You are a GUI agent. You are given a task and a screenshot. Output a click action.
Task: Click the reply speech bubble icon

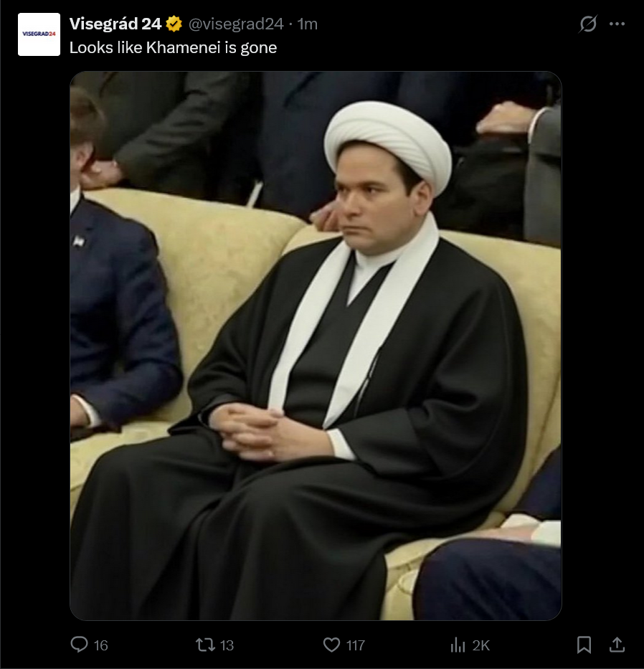click(x=79, y=645)
